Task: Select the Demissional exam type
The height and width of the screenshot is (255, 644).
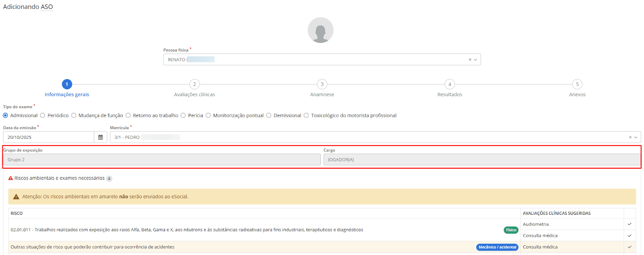Action: coord(269,115)
